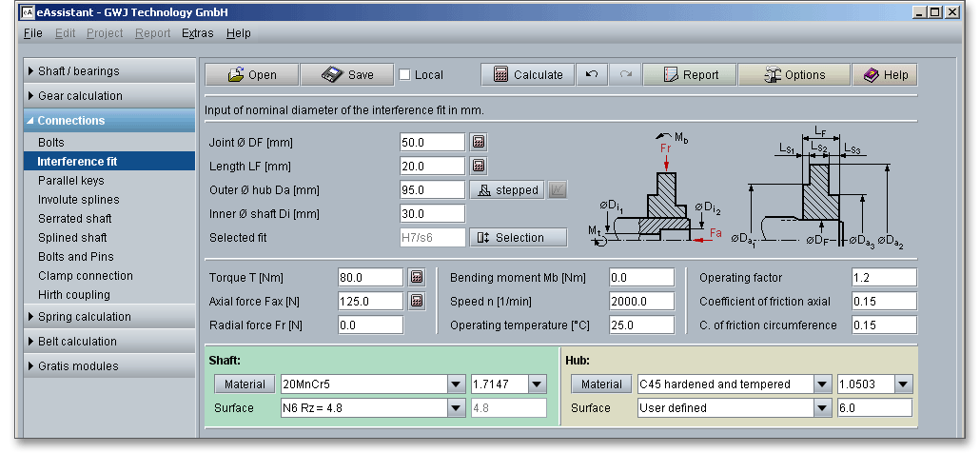
Task: Open the shaft material 20MnCr5 dropdown
Action: pyautogui.click(x=454, y=384)
